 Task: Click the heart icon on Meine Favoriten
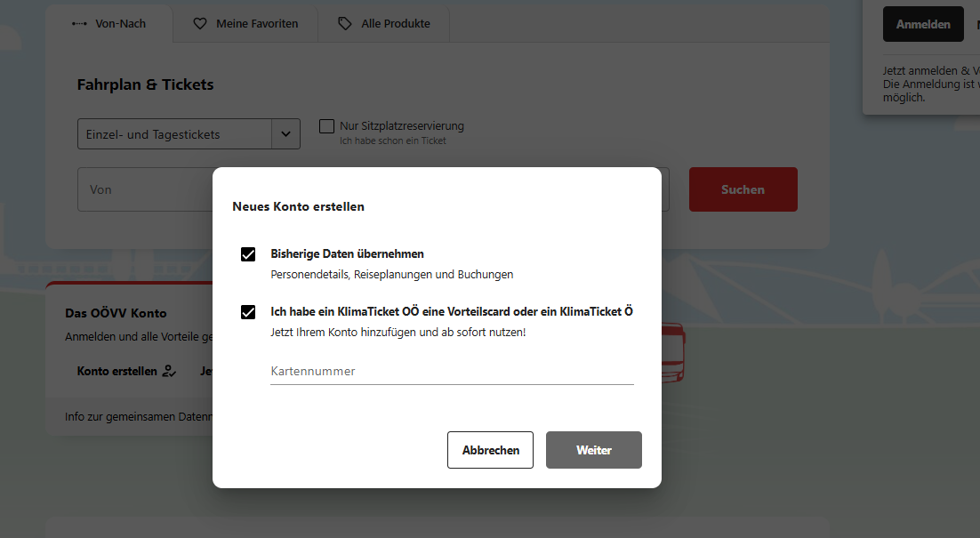pos(200,24)
